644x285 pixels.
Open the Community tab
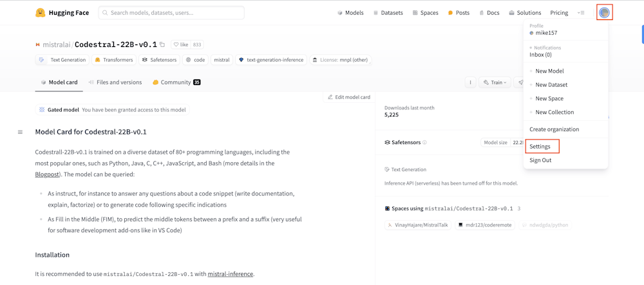pyautogui.click(x=176, y=82)
